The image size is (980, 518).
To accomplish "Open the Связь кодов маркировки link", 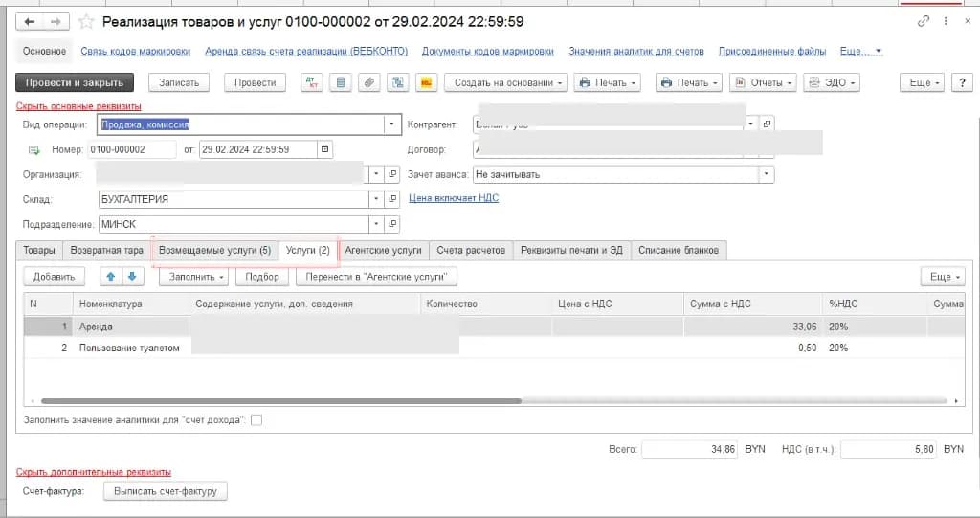I will tap(136, 52).
